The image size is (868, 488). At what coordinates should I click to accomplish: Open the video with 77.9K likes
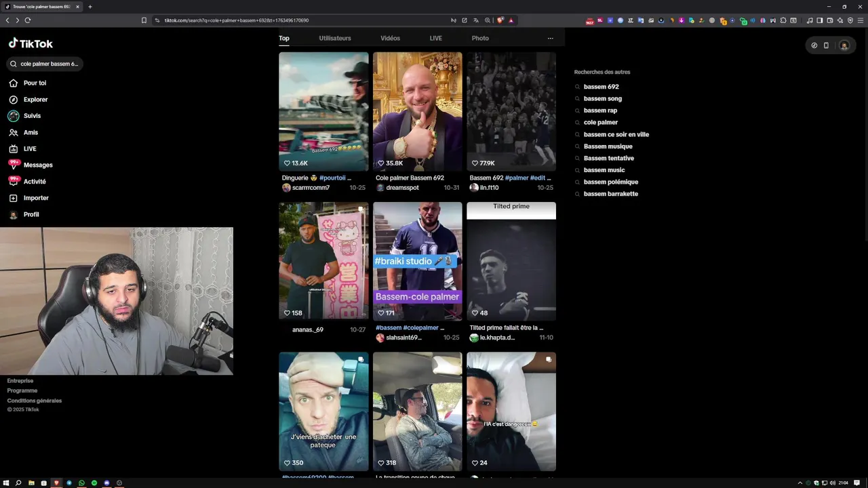[511, 111]
